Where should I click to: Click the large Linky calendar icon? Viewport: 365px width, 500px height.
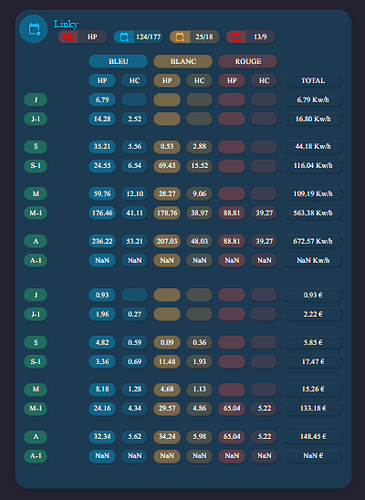pos(34,29)
